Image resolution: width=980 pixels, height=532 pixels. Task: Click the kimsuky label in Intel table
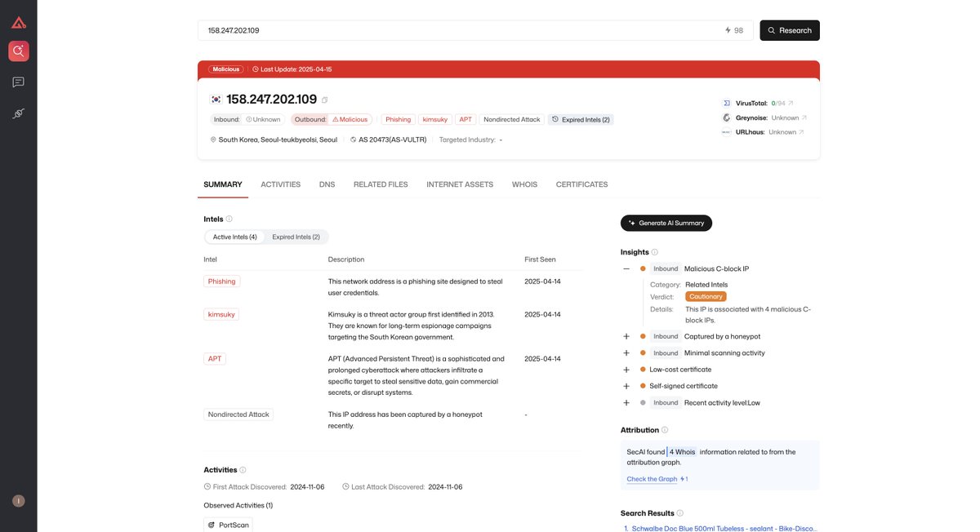pyautogui.click(x=221, y=314)
